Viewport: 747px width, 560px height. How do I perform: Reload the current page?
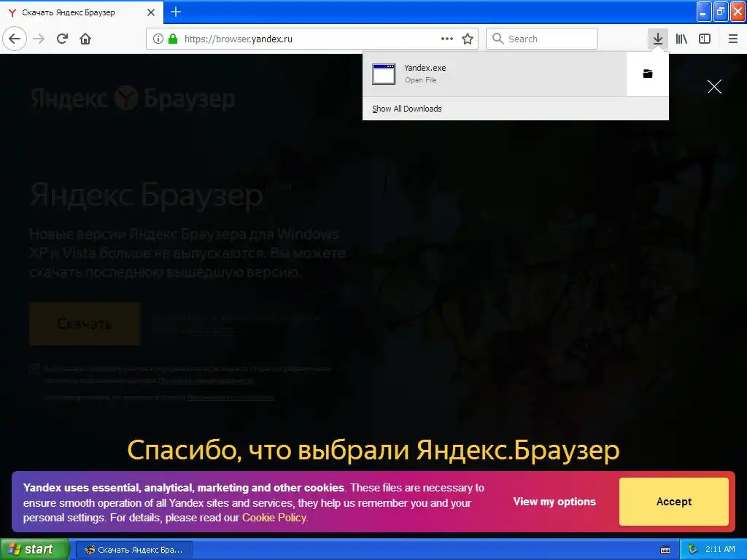[62, 39]
